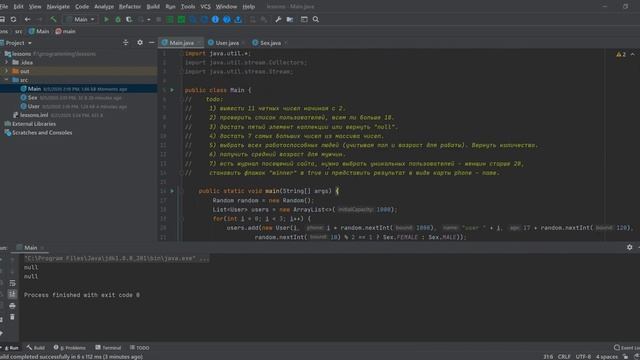
Task: Open the Build tool window
Action: (36, 348)
